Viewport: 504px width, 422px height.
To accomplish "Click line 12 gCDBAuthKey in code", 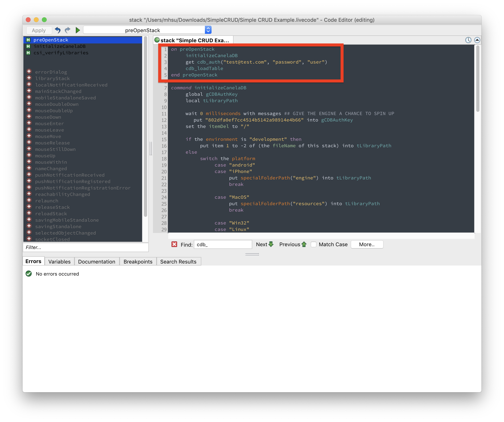I will click(337, 120).
